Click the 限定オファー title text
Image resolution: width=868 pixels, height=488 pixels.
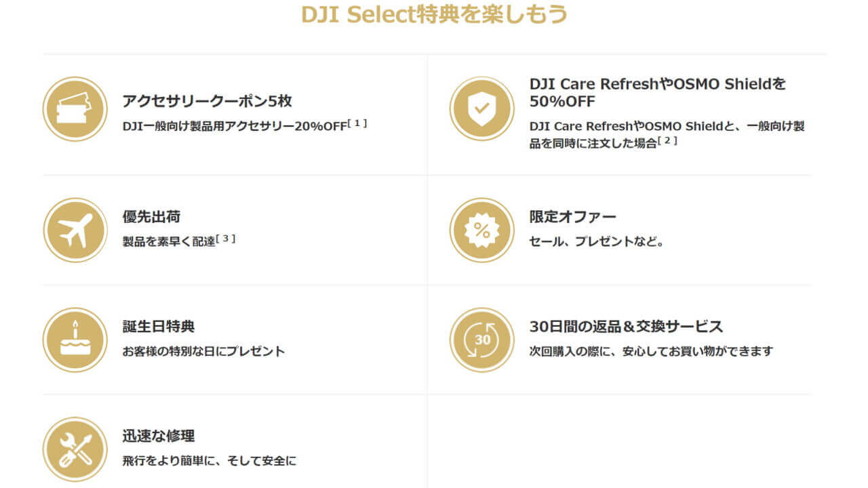tap(572, 217)
